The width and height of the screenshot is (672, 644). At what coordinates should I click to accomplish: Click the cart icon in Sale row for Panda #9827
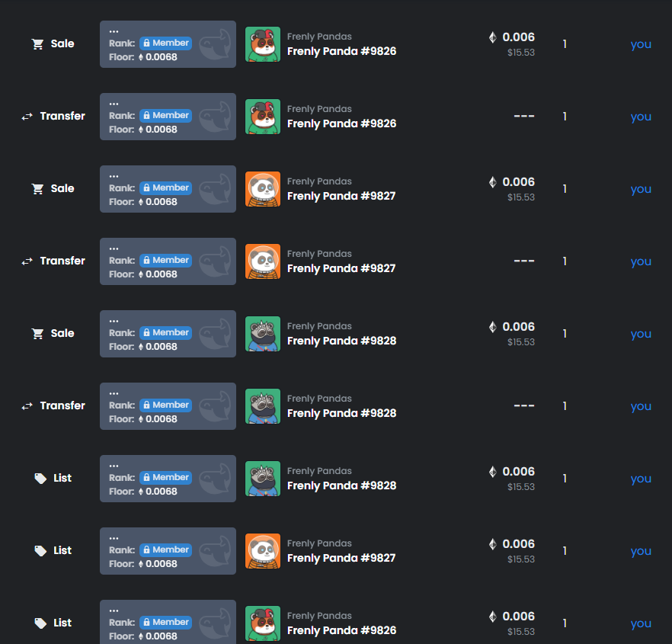tap(38, 189)
